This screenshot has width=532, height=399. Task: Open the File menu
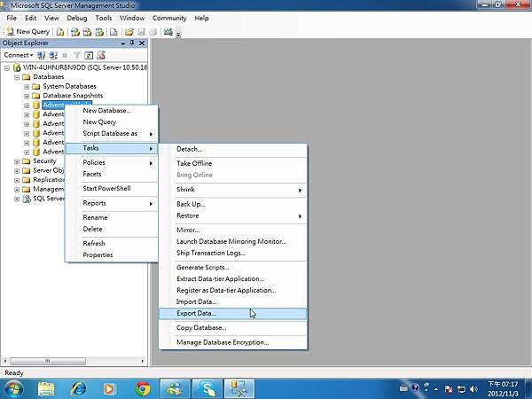(x=12, y=18)
